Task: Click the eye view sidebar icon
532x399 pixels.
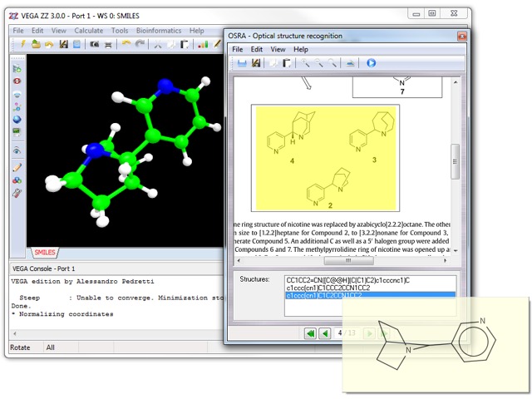Action: 17,150
